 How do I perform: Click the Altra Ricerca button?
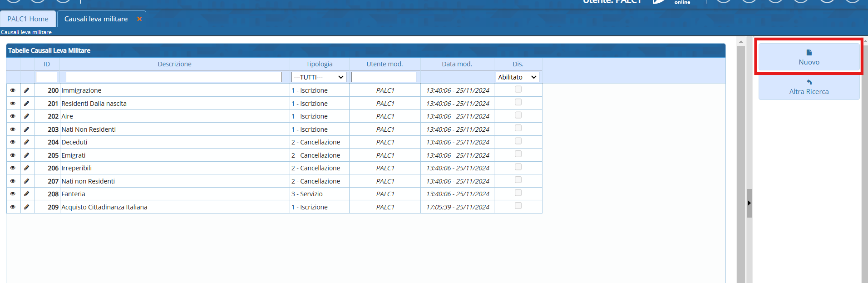tap(809, 87)
